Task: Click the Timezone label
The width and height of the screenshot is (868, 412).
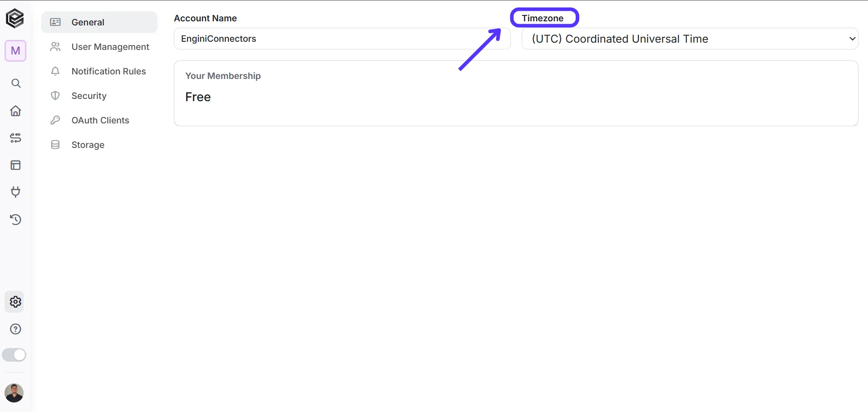Action: [x=542, y=18]
